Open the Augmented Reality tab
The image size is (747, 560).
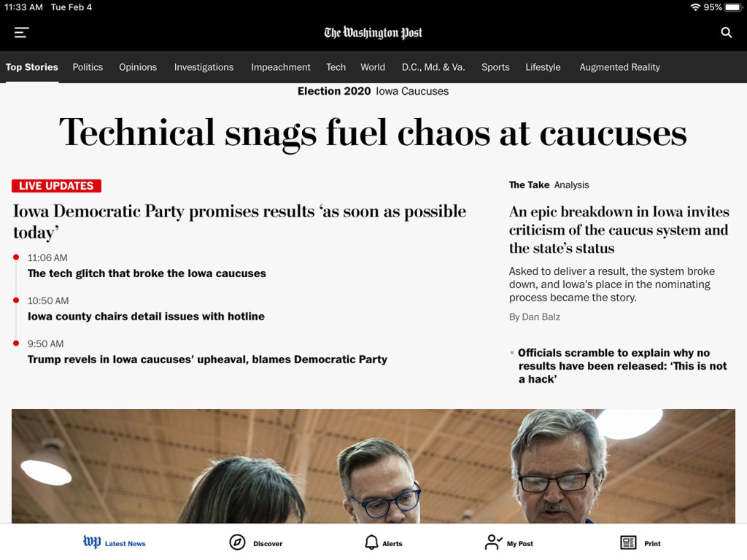pyautogui.click(x=619, y=67)
